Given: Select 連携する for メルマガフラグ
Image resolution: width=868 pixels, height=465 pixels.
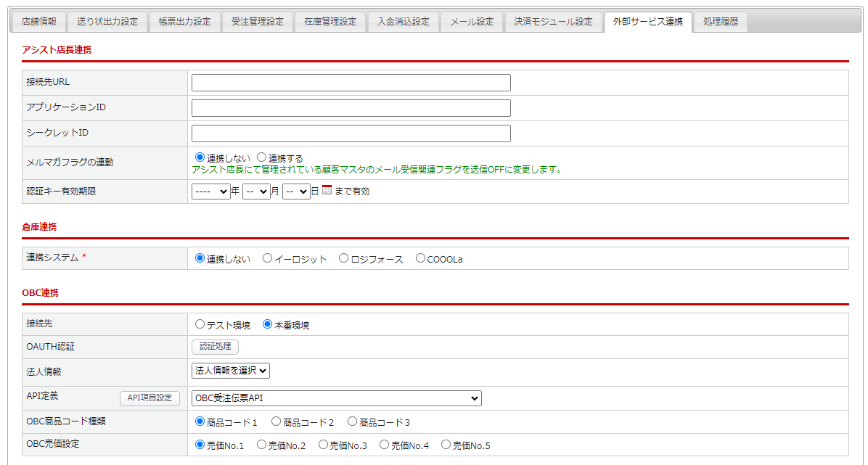Looking at the screenshot, I should (x=262, y=157).
